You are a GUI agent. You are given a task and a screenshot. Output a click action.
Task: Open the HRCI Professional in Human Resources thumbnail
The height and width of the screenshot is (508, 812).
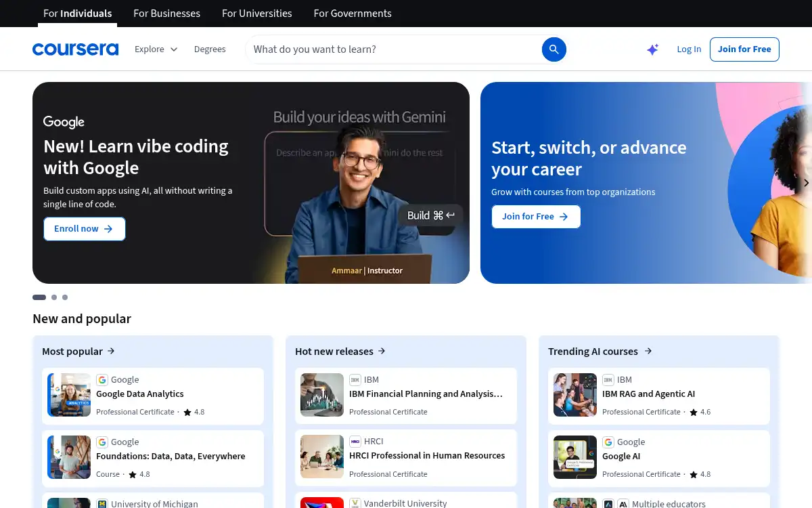322,457
